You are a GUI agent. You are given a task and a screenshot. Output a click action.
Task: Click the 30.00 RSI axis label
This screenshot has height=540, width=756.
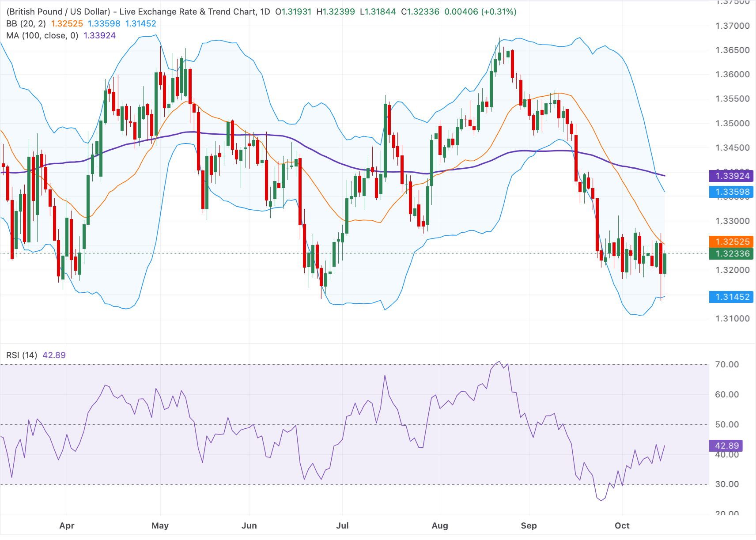tap(727, 484)
